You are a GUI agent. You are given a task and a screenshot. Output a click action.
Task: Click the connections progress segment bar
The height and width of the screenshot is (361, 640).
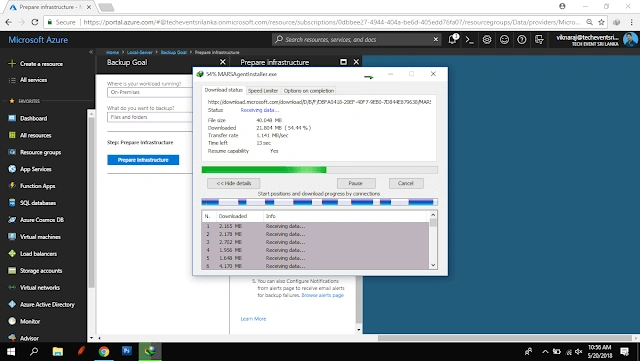click(320, 202)
